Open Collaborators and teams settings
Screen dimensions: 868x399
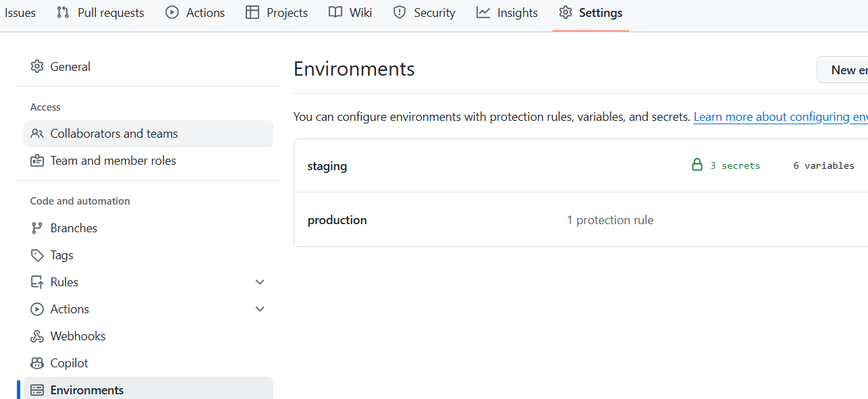coord(148,134)
